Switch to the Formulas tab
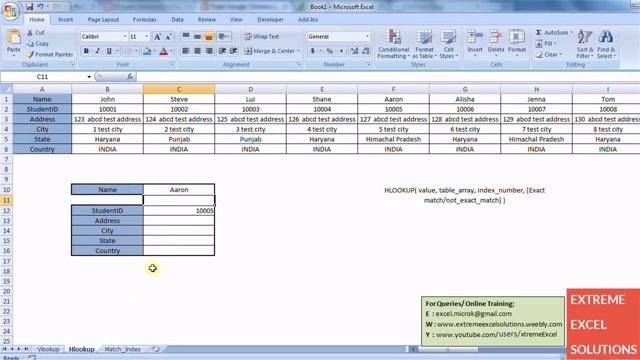The width and height of the screenshot is (640, 360). click(144, 20)
